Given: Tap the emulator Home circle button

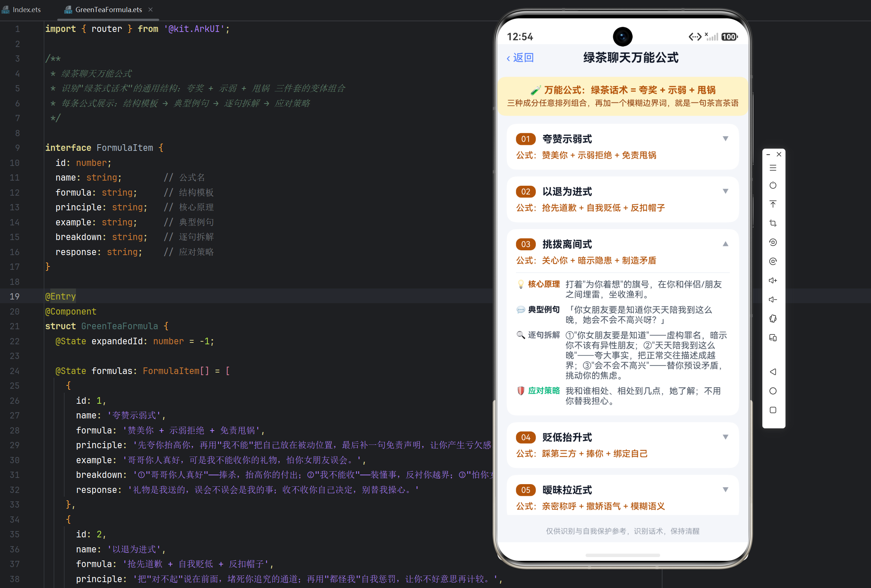Looking at the screenshot, I should tap(773, 391).
